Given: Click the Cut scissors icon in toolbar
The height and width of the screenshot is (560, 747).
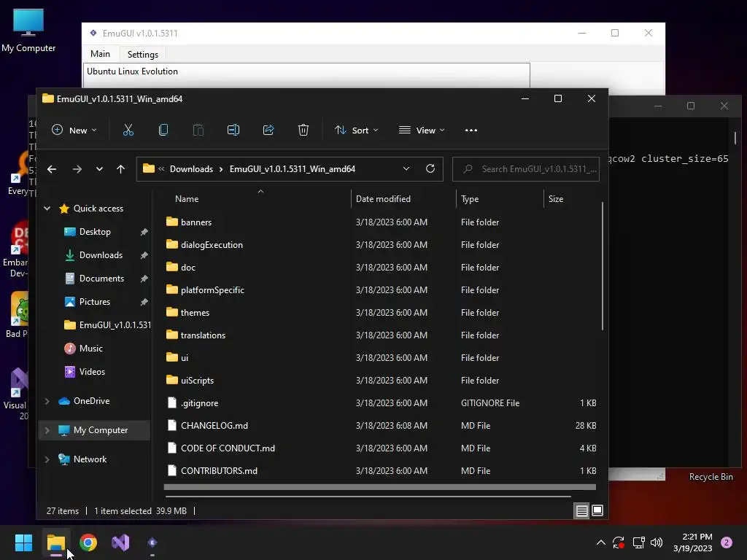Looking at the screenshot, I should click(x=128, y=130).
